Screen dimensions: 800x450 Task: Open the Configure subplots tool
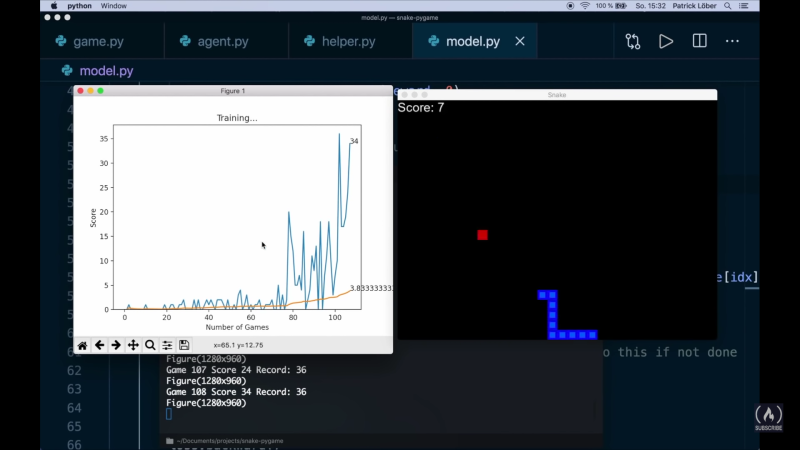point(167,345)
